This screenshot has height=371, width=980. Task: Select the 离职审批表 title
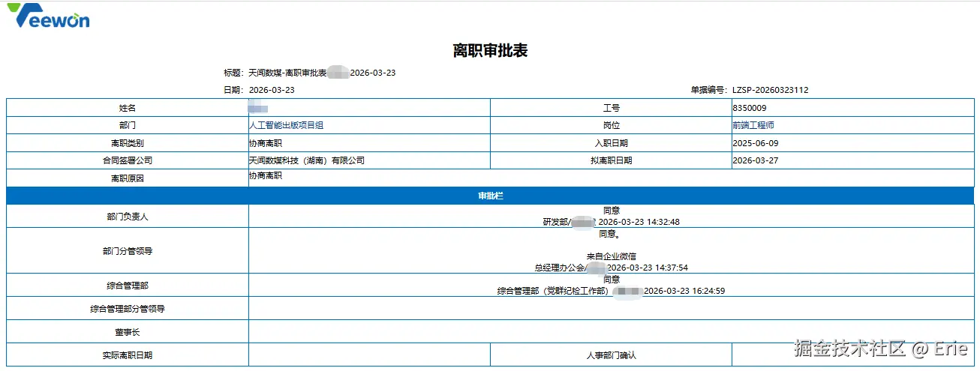click(490, 51)
